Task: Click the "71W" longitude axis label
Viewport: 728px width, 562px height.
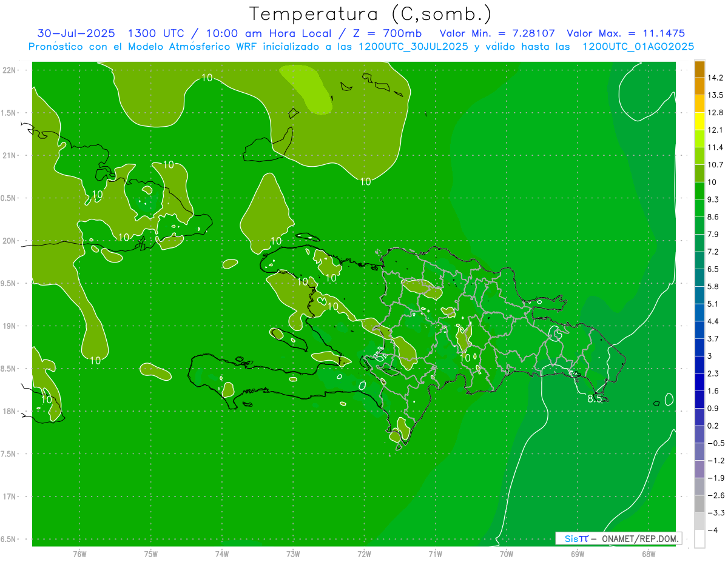Action: pos(435,554)
